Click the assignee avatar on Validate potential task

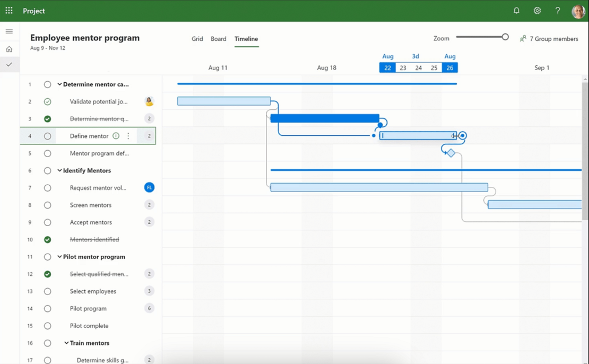tap(149, 101)
